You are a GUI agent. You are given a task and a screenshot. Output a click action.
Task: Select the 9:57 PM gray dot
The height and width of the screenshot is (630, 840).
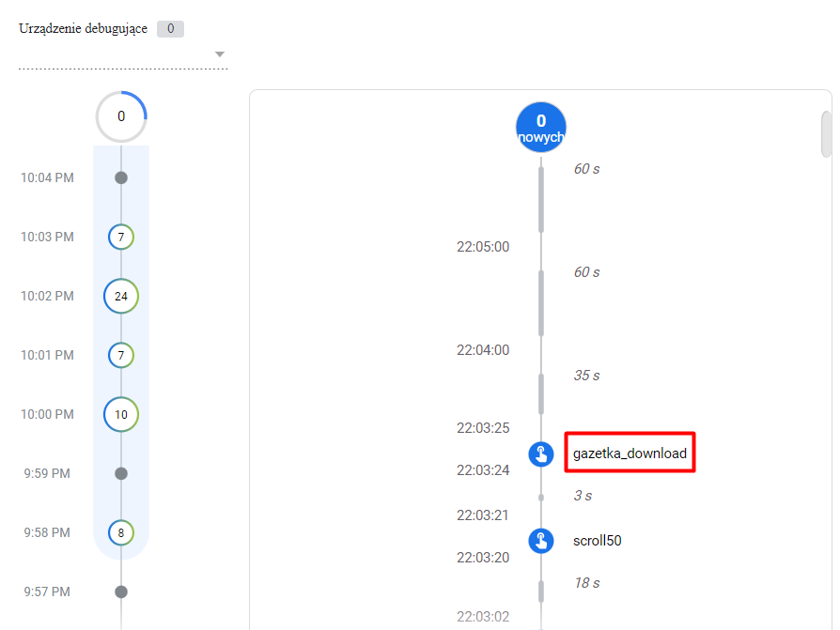121,592
